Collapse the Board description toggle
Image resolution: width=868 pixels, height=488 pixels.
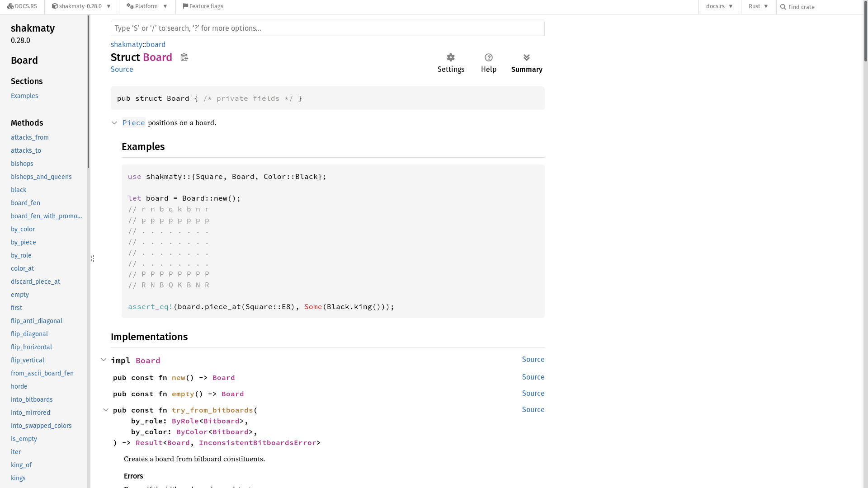[x=114, y=123]
